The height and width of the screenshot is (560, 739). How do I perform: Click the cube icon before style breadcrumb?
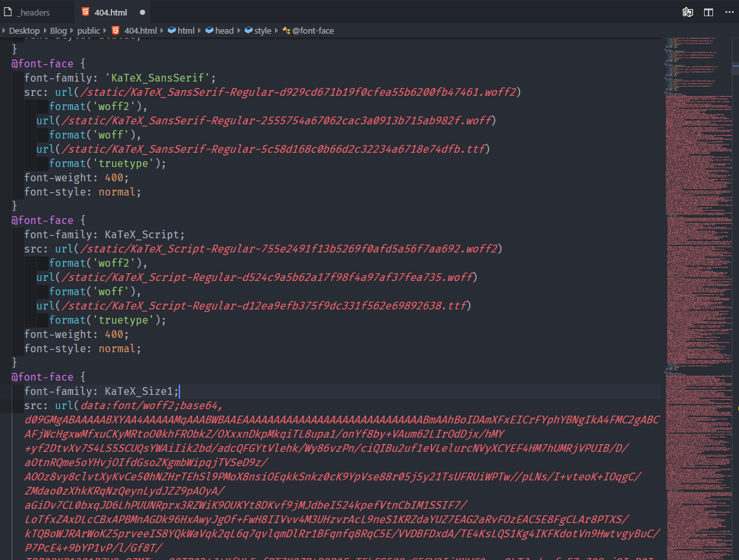coord(248,30)
